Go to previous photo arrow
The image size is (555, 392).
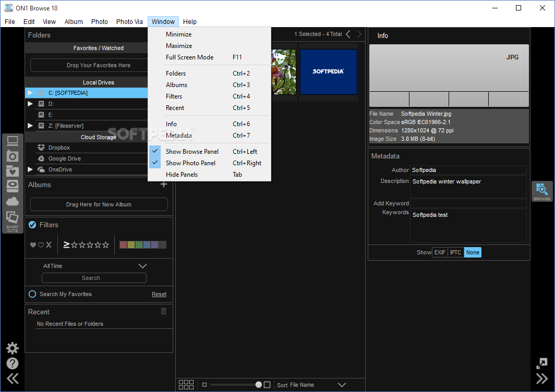(x=348, y=34)
